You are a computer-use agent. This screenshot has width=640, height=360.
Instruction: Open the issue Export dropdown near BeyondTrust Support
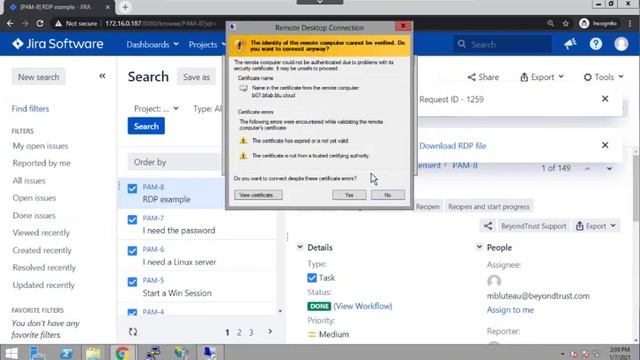tap(596, 226)
